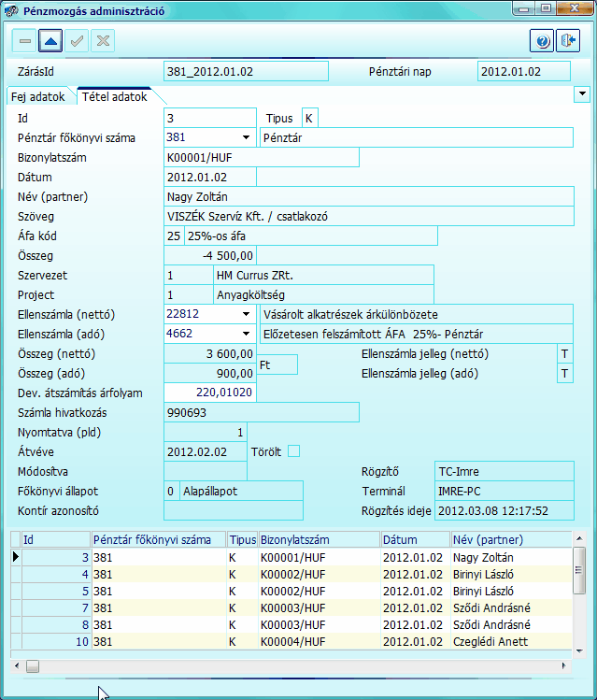Click the Nyomtatva (pld) field

point(206,432)
